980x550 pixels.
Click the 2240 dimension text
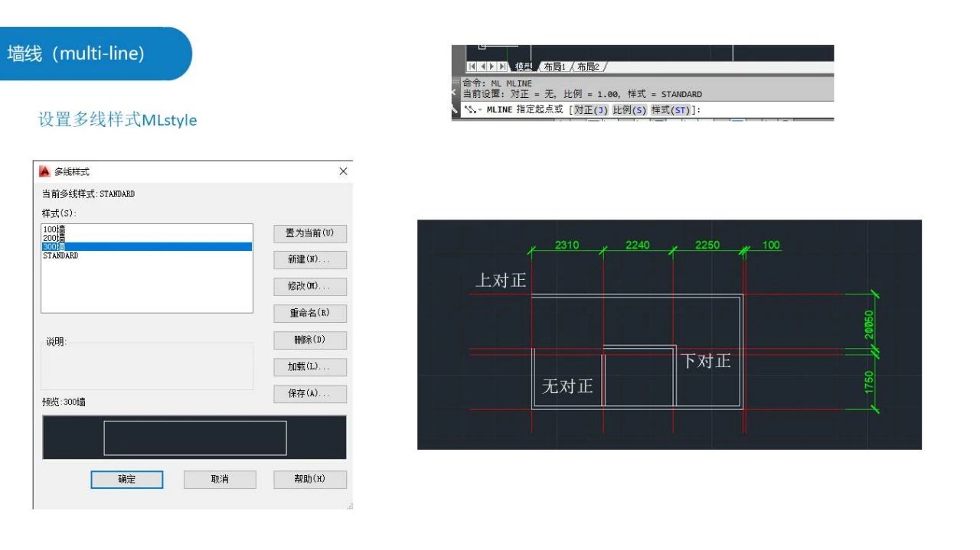(x=637, y=245)
